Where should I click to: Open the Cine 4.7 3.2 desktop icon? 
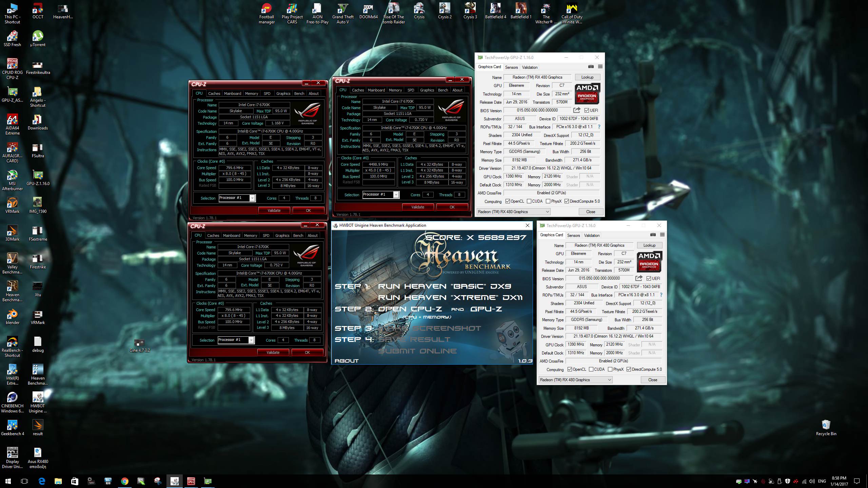(x=139, y=346)
